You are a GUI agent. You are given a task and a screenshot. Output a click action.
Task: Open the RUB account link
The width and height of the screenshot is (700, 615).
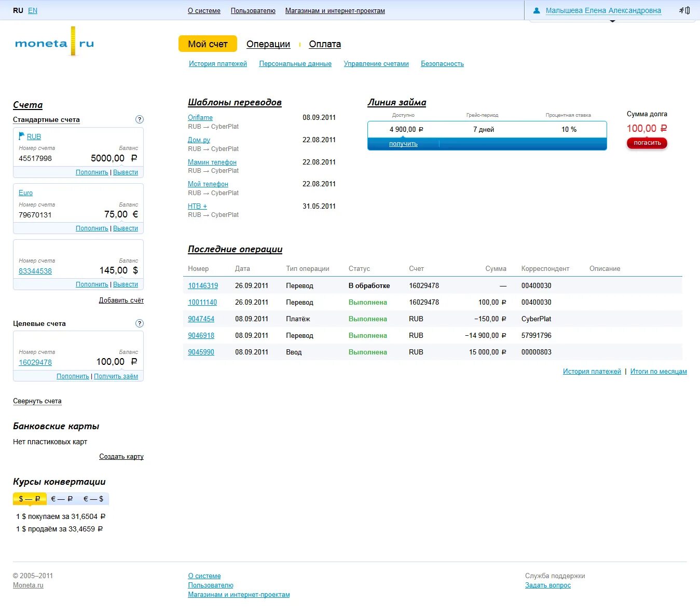[x=34, y=136]
